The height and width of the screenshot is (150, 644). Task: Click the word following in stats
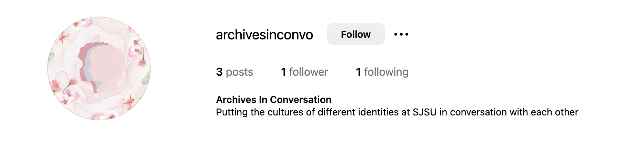tap(386, 72)
